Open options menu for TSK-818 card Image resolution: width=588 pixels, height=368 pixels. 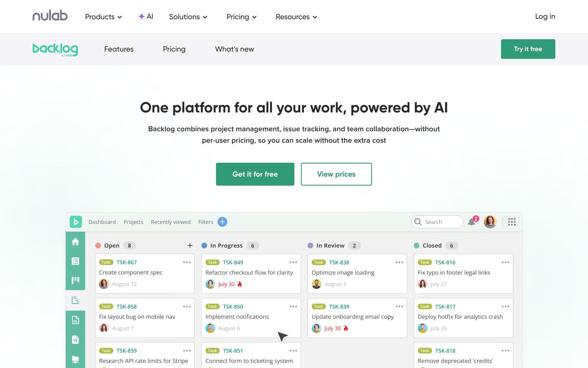505,351
